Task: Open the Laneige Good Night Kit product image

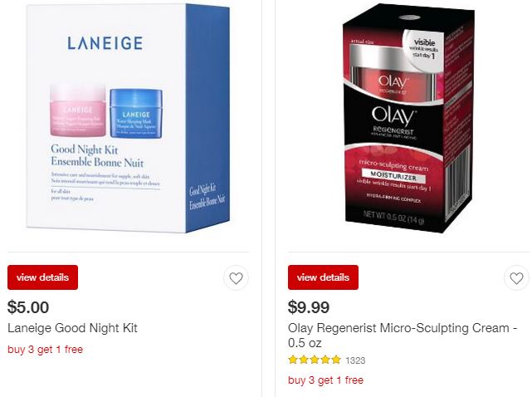Action: tap(128, 118)
